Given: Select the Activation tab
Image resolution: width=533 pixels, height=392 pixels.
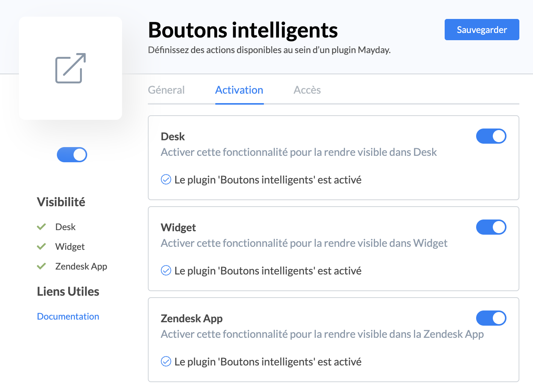Looking at the screenshot, I should pos(239,90).
